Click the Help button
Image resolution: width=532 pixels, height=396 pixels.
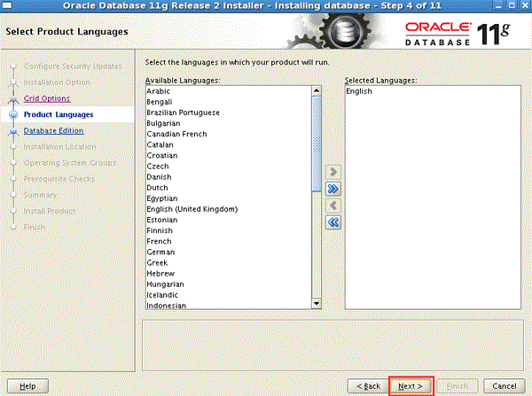tap(27, 386)
